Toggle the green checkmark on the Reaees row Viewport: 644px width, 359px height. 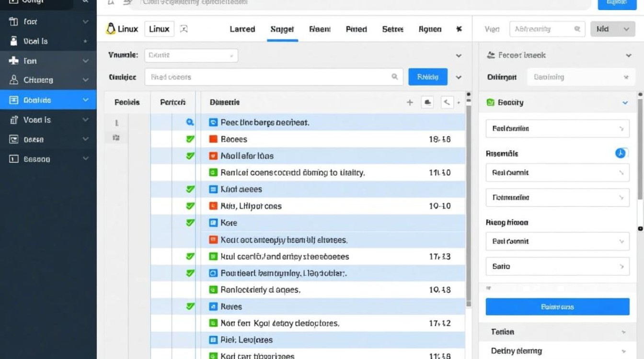[190, 139]
